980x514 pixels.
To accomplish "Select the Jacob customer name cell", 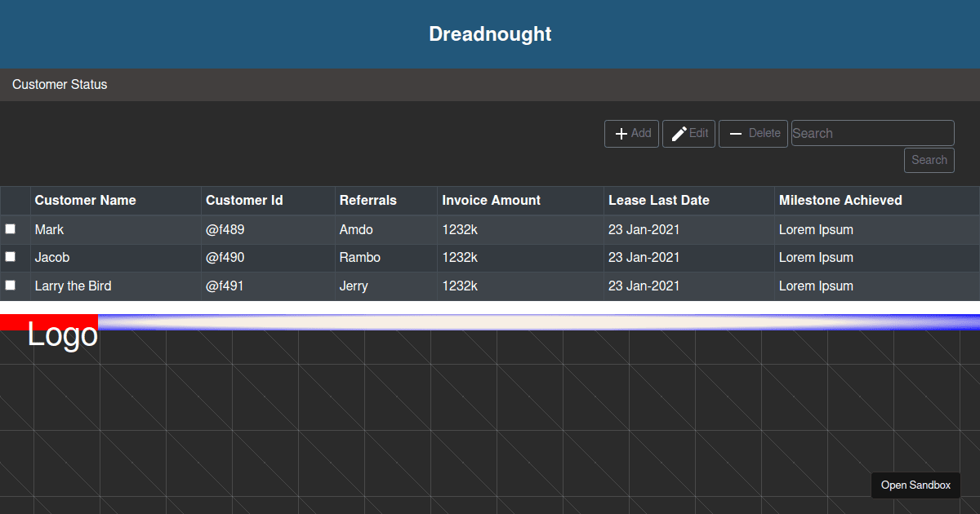I will click(116, 258).
